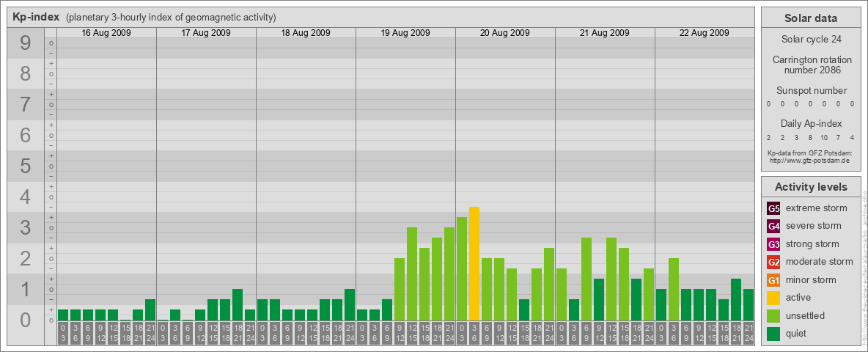This screenshot has height=352, width=868.
Task: Click the Kp scale number 9
Action: point(25,43)
